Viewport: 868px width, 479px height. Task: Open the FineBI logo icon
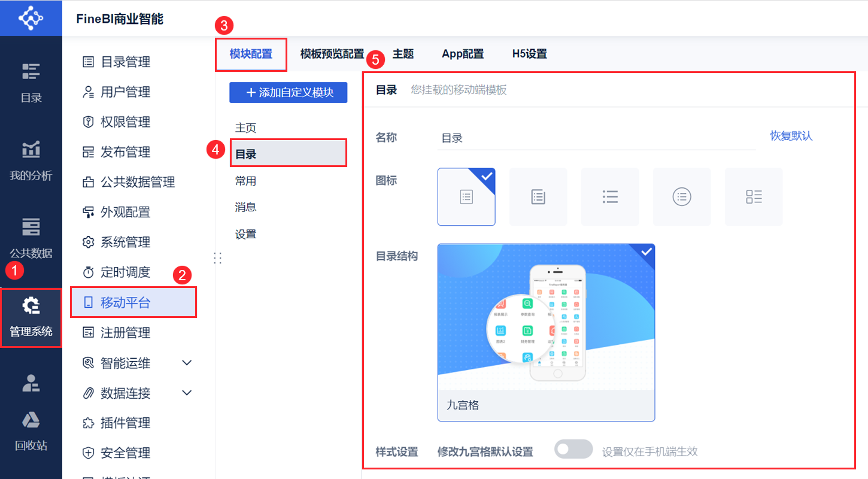coord(31,18)
